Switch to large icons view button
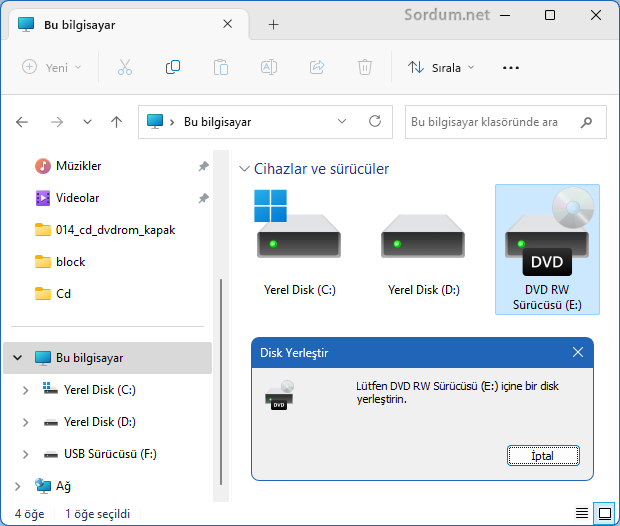The height and width of the screenshot is (526, 620). [605, 513]
